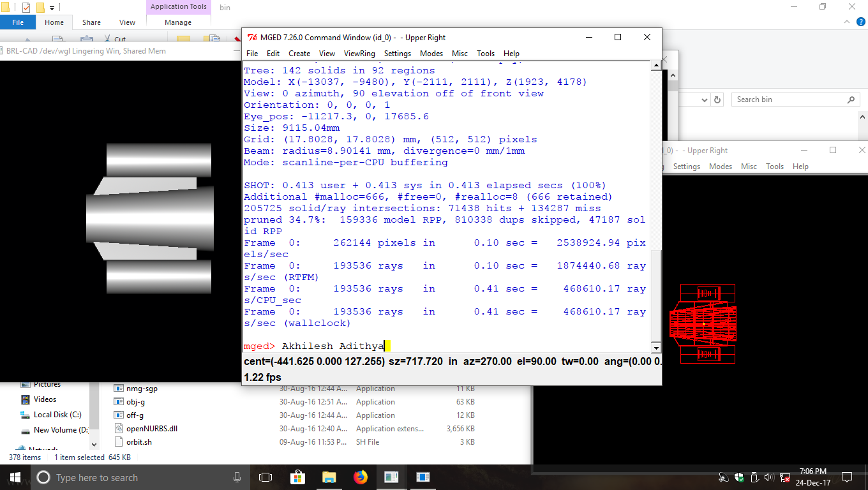
Task: Click nav pane scroll down arrow in Explorer
Action: [94, 445]
